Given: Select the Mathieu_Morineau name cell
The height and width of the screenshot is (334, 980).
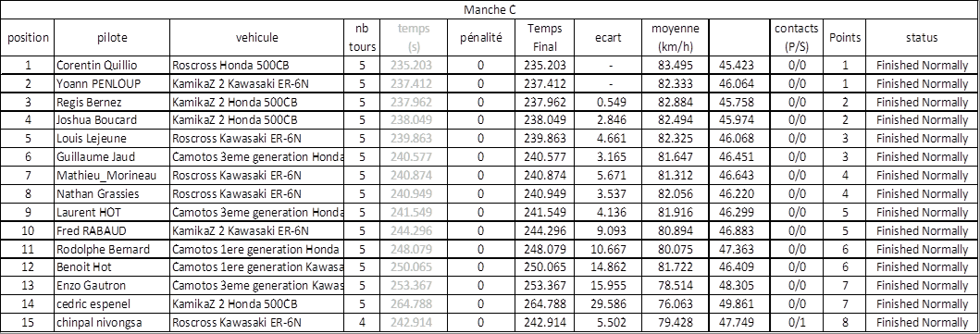Looking at the screenshot, I should 112,176.
